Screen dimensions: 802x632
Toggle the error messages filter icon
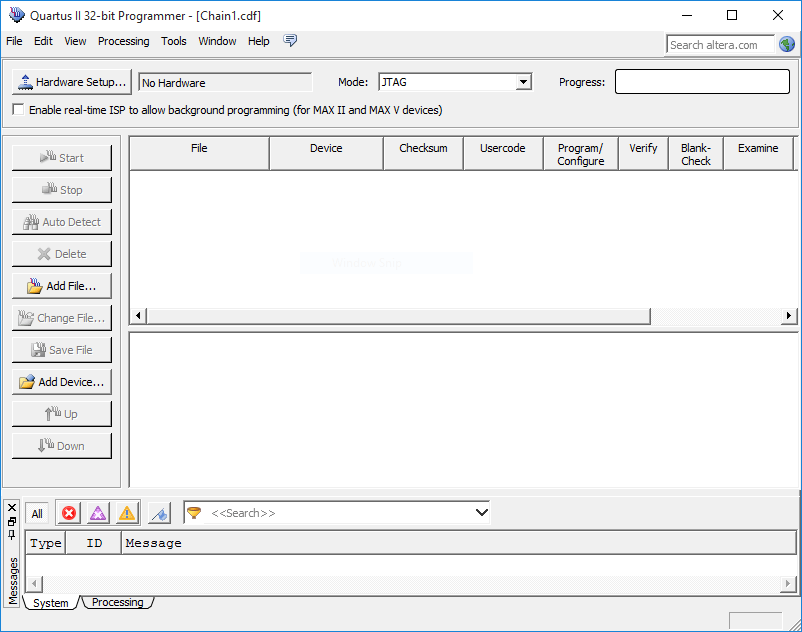(x=69, y=513)
